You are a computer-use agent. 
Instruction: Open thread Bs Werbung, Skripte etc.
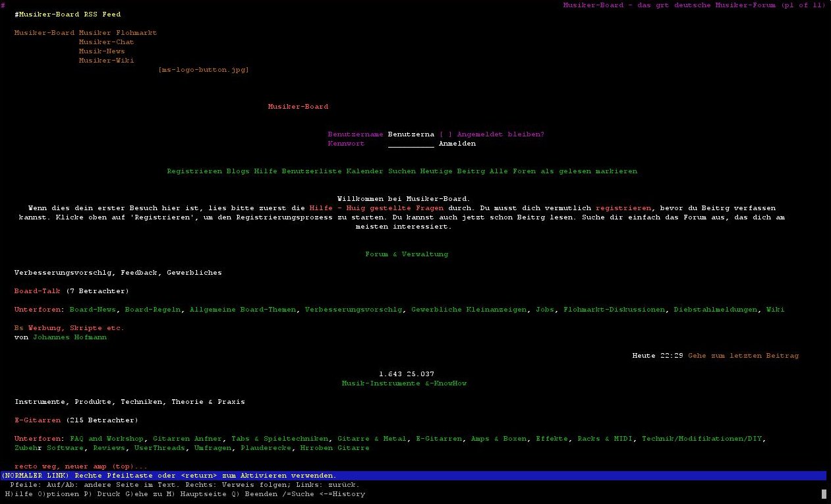[x=69, y=328]
